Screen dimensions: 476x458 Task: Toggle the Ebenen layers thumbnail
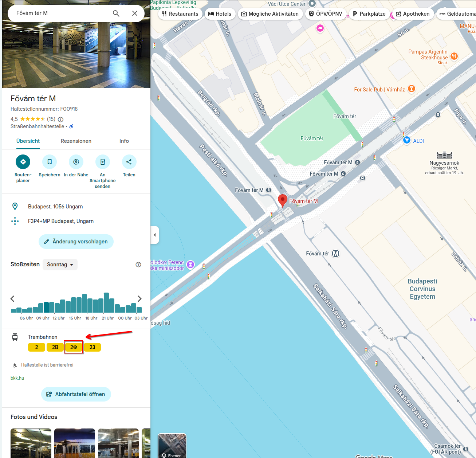pyautogui.click(x=172, y=446)
